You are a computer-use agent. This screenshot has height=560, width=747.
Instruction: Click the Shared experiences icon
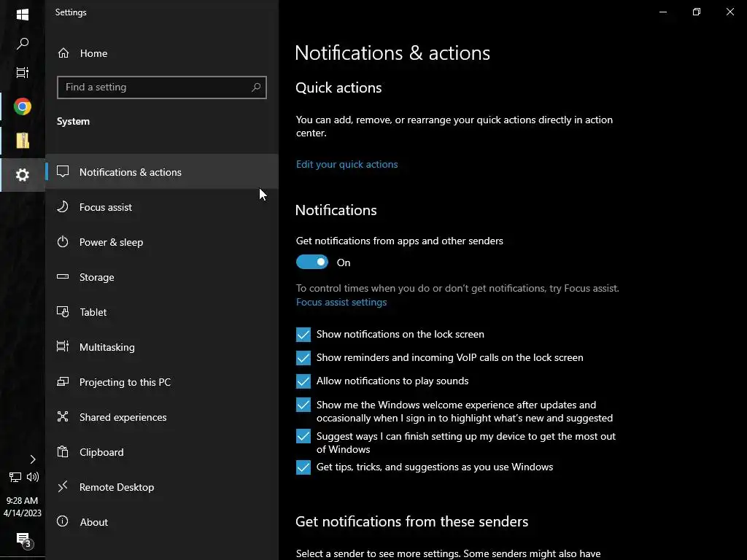(x=63, y=417)
